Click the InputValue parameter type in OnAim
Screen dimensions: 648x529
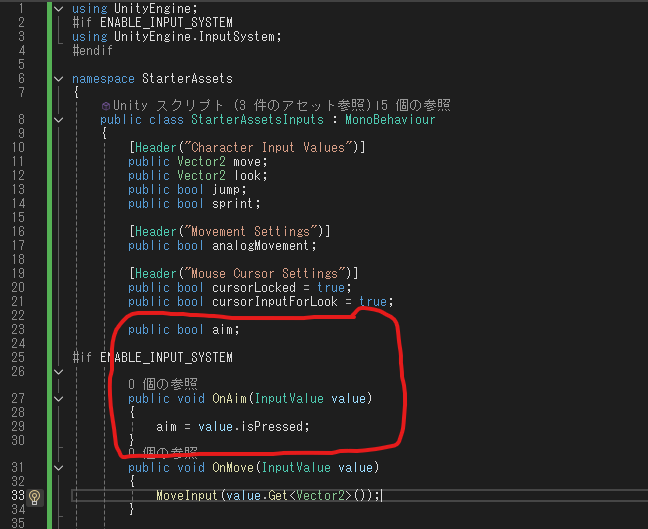tap(289, 398)
